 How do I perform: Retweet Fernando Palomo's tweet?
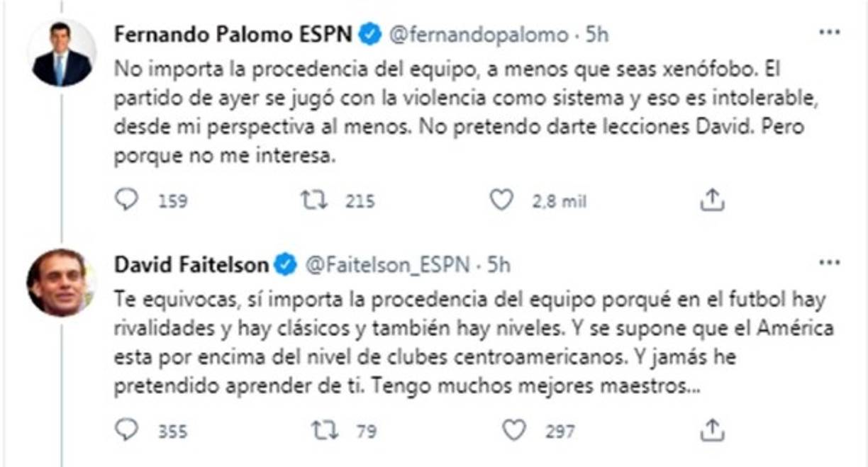[x=311, y=201]
